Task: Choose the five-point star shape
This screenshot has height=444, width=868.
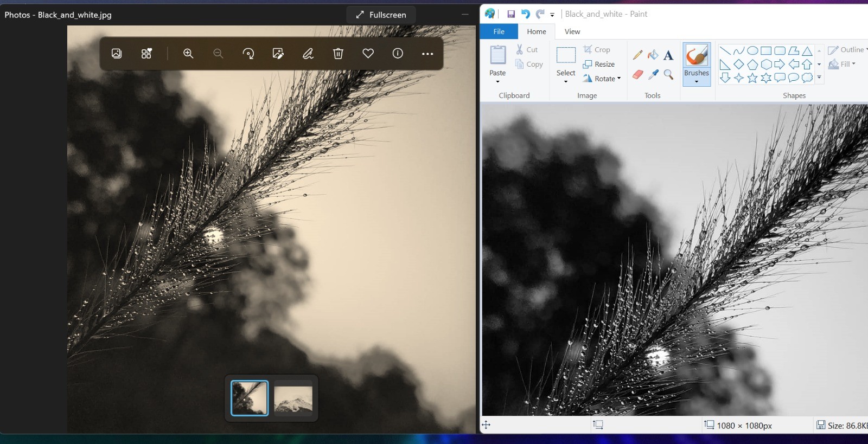Action: (752, 78)
